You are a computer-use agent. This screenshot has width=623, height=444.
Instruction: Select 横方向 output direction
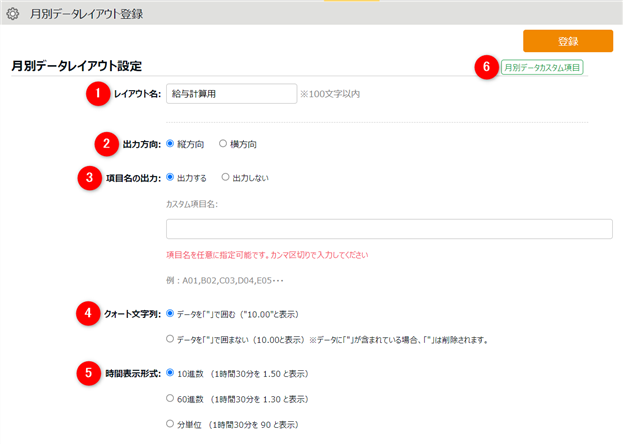point(223,144)
